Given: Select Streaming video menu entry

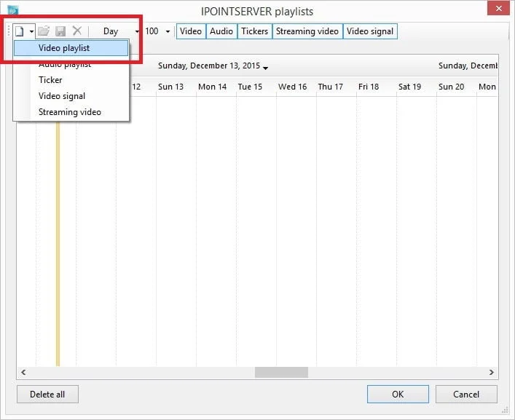Looking at the screenshot, I should pos(69,112).
